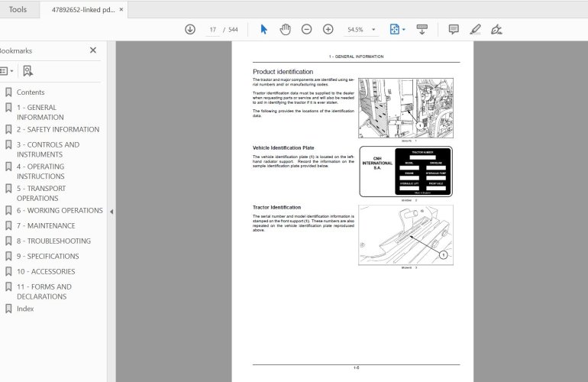The height and width of the screenshot is (382, 588).
Task: Click the find bookmark icon in the panel
Action: (27, 70)
